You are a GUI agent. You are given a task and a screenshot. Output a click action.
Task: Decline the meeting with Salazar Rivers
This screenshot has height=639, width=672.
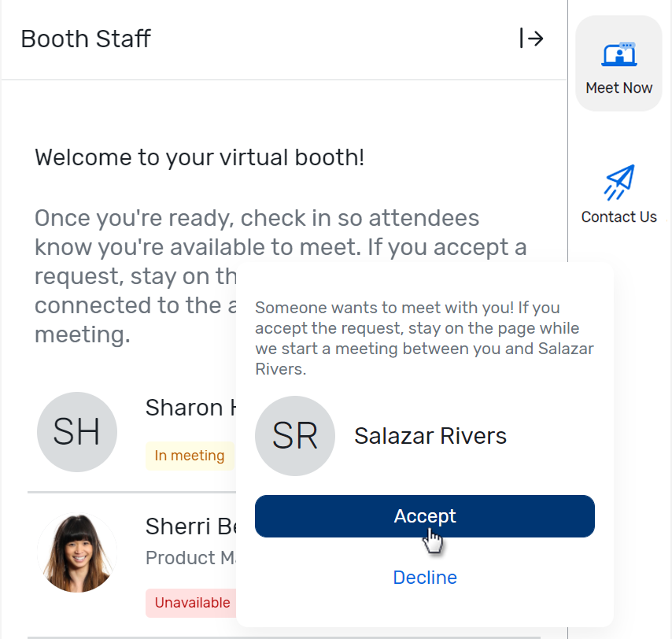click(425, 578)
